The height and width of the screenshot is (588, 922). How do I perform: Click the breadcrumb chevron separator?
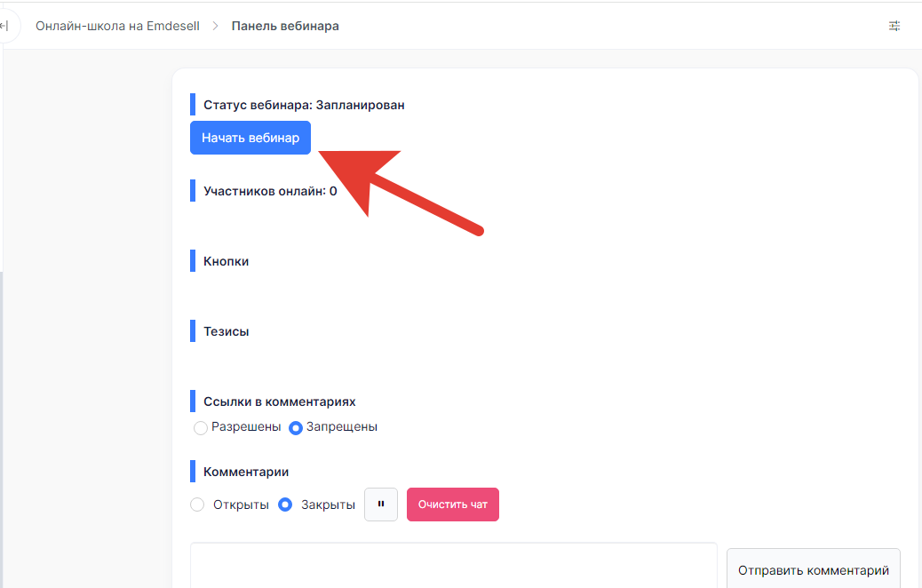215,26
